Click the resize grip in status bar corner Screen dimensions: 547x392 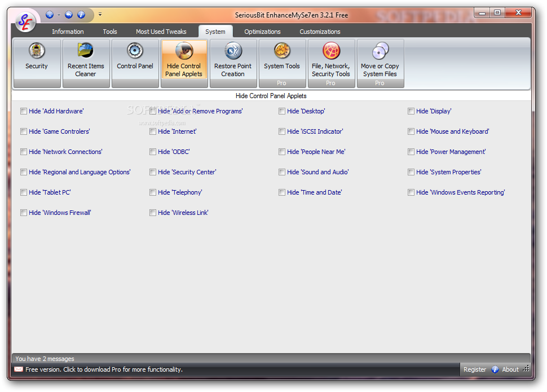click(x=526, y=369)
